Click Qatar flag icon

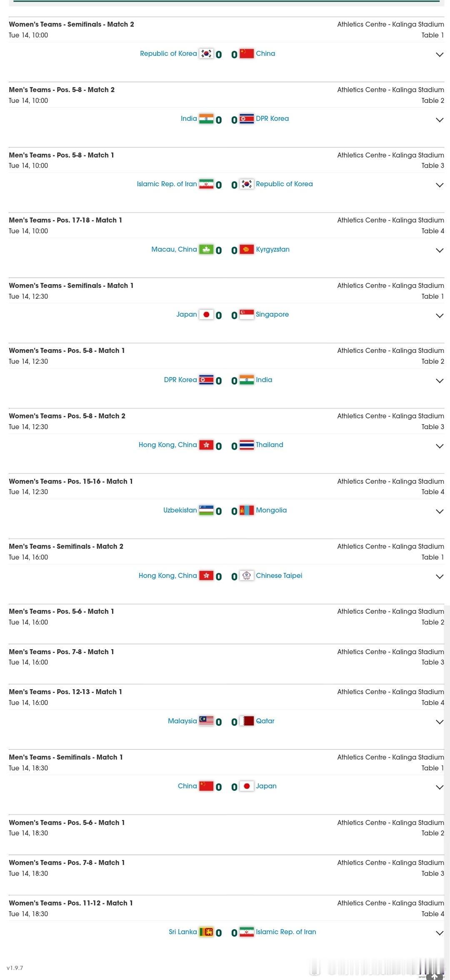coord(247,721)
